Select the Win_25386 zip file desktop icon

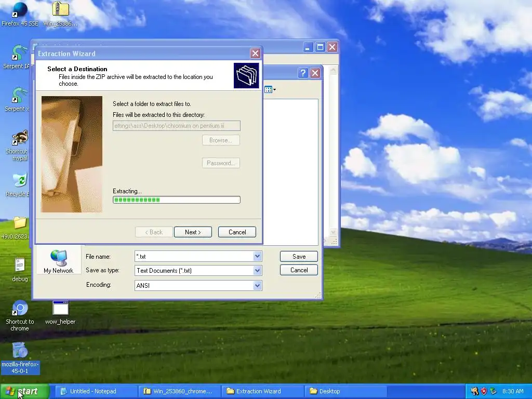click(60, 14)
